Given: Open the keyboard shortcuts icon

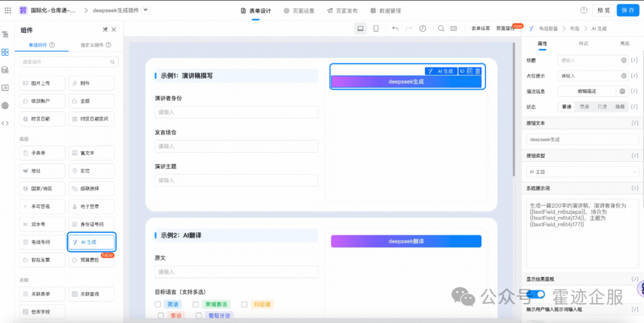Looking at the screenshot, I should pyautogui.click(x=454, y=29).
